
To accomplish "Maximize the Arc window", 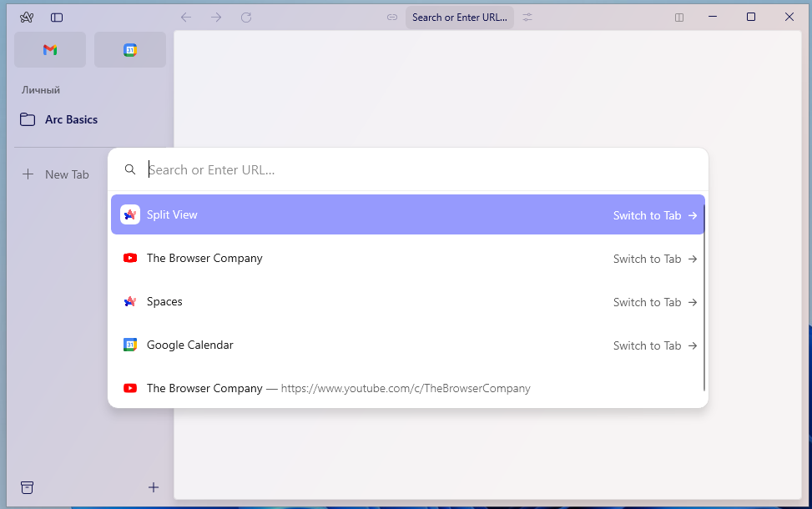I will coord(751,17).
